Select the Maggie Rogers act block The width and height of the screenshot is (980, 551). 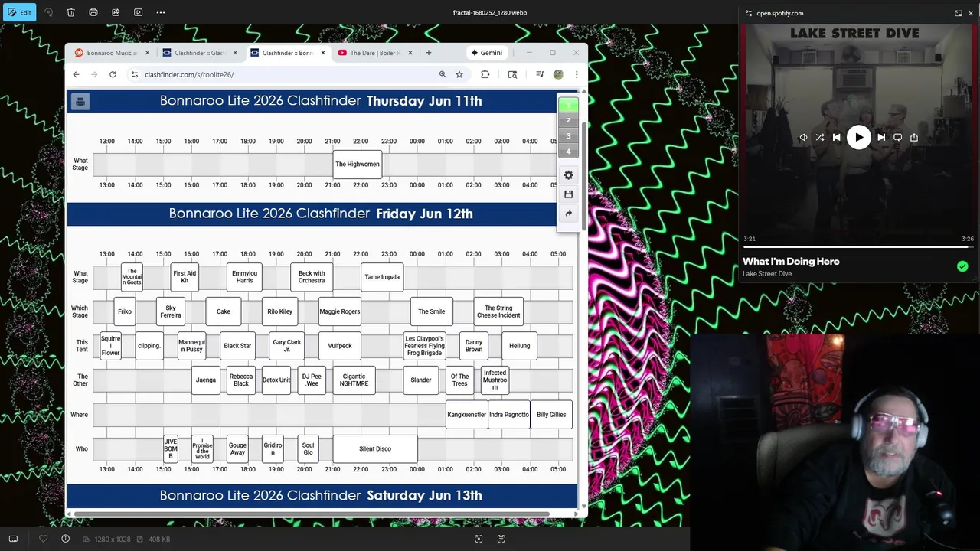(x=340, y=311)
